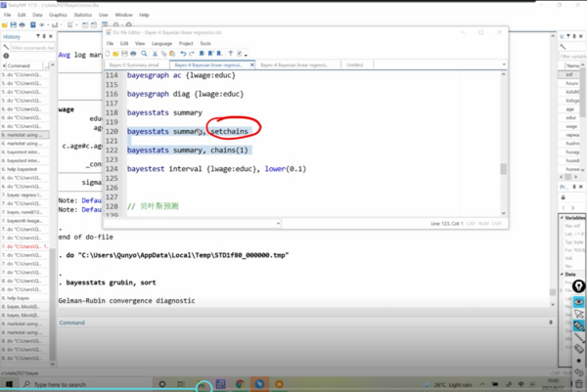Print results using Stata main toolbar icon
Viewport: 587px width, 392px height.
click(23, 25)
